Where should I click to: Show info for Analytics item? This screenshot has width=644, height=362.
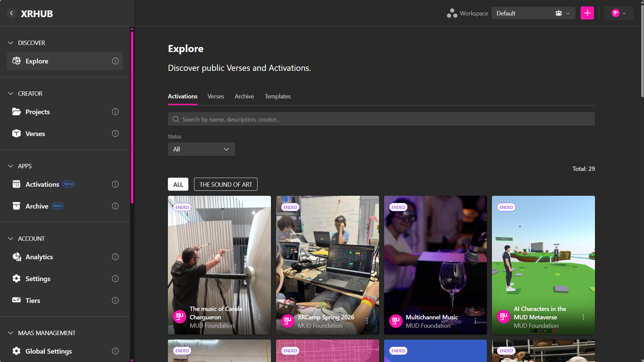click(115, 257)
